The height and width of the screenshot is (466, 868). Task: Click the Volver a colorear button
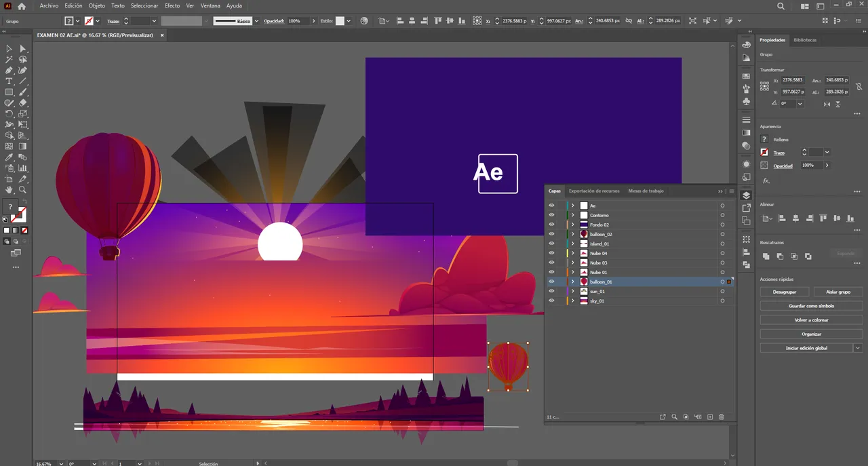[x=811, y=320]
